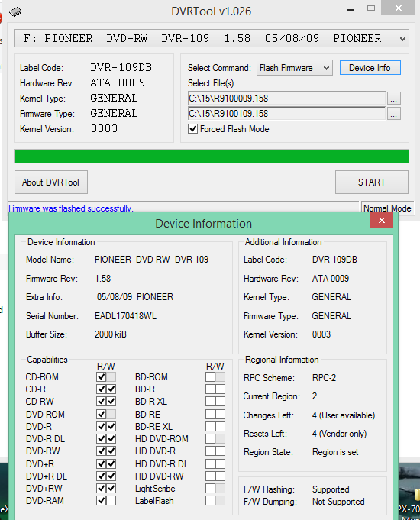Click serial number EADL170418WL
The height and width of the screenshot is (520, 420).
pyautogui.click(x=125, y=315)
